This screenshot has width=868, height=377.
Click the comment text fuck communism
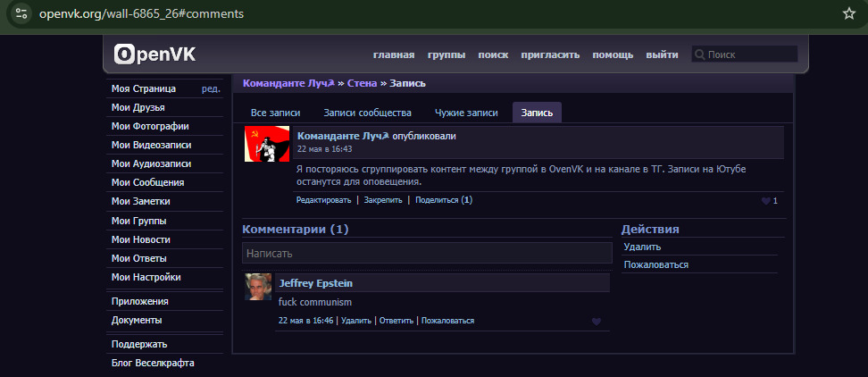pyautogui.click(x=315, y=302)
